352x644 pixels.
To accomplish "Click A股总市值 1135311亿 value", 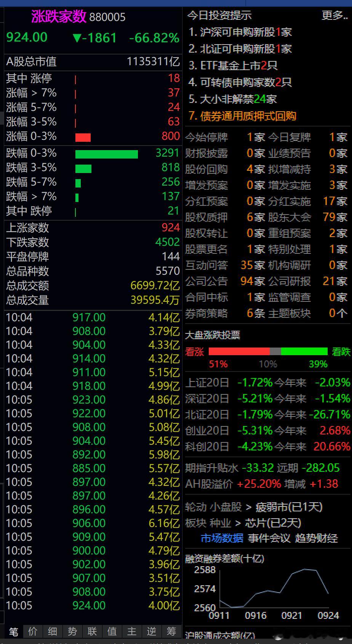I will (x=153, y=61).
